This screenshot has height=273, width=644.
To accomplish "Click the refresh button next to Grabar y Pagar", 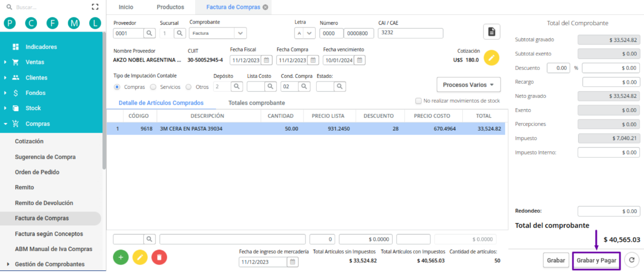I will [x=631, y=260].
